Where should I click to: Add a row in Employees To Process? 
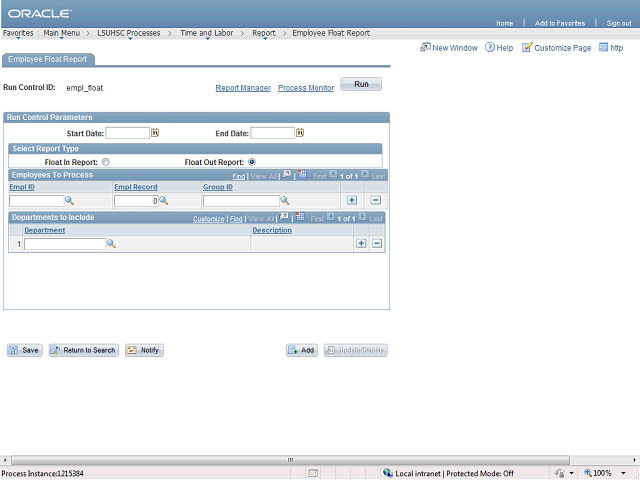pos(352,200)
